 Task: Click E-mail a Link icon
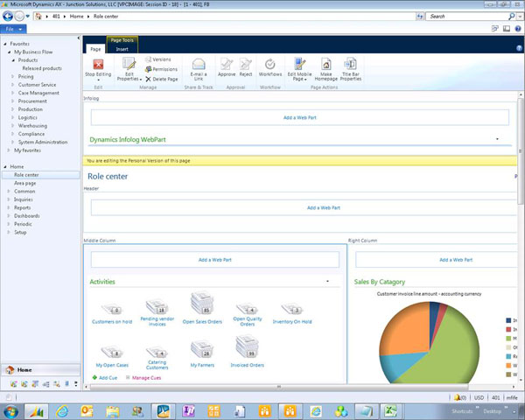click(199, 64)
